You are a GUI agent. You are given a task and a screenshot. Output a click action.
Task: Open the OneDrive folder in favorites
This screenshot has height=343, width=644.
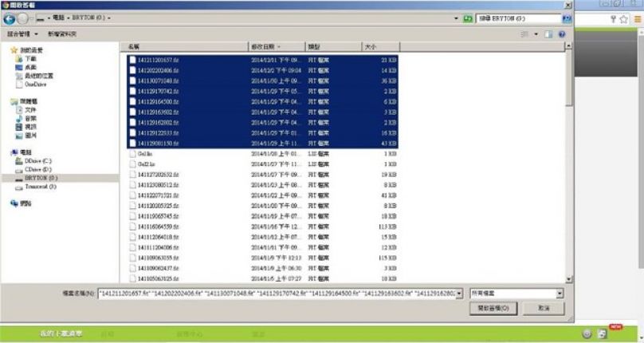(35, 83)
